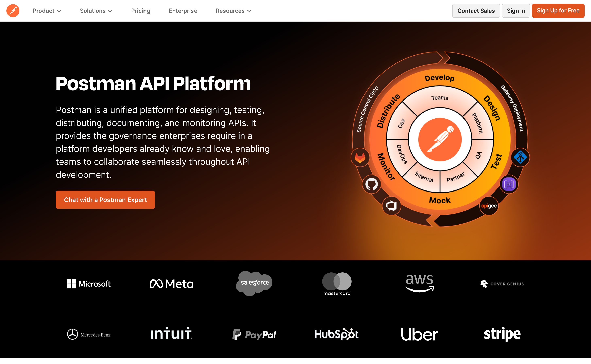The image size is (591, 364).
Task: Click the Internal segment of the wheel
Action: click(x=424, y=177)
